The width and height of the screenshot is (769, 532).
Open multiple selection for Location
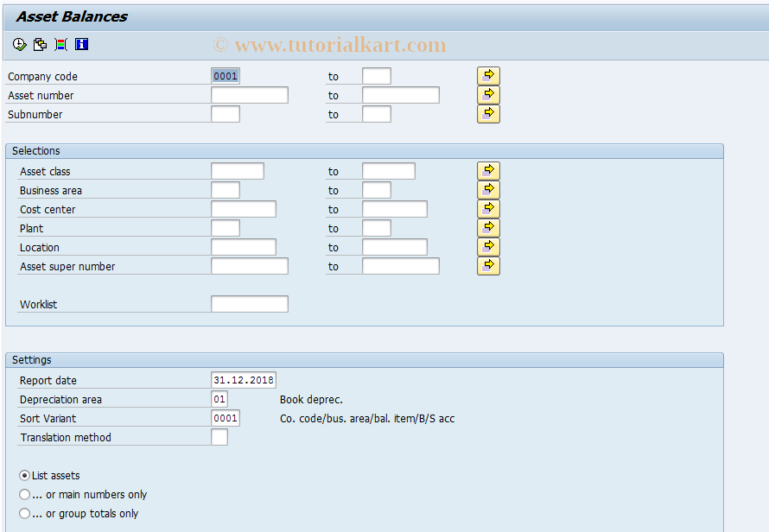tap(488, 247)
